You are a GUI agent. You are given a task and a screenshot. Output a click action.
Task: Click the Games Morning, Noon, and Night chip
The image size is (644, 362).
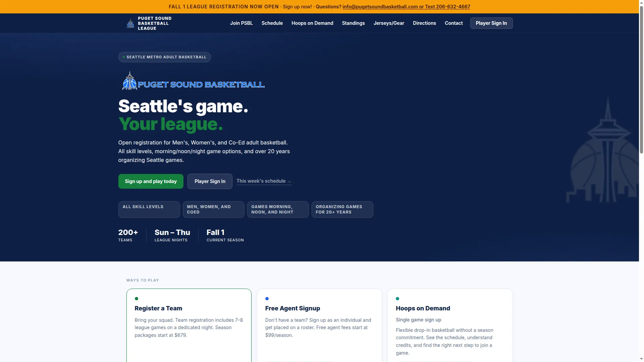278,209
